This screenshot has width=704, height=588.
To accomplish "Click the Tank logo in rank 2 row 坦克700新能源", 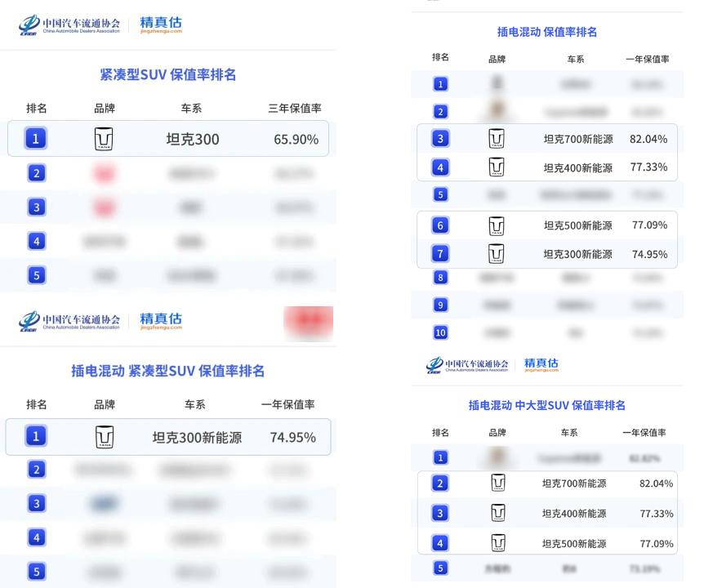I will (498, 483).
